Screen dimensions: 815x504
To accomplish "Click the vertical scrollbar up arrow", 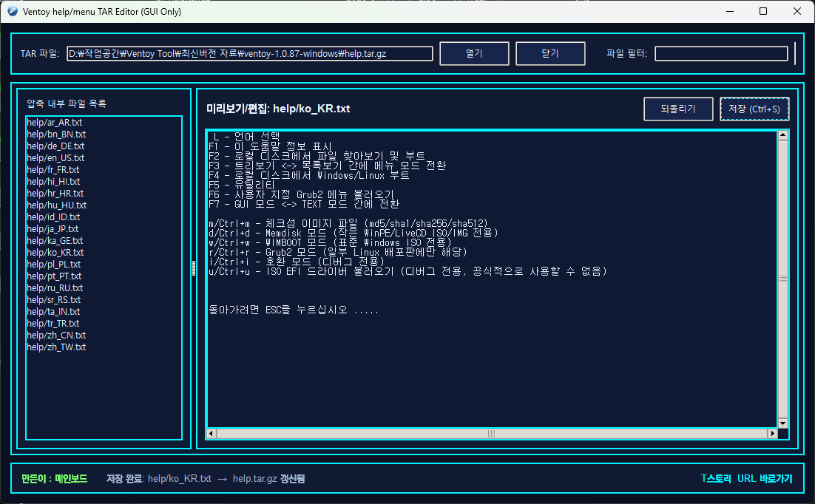I will pos(782,135).
